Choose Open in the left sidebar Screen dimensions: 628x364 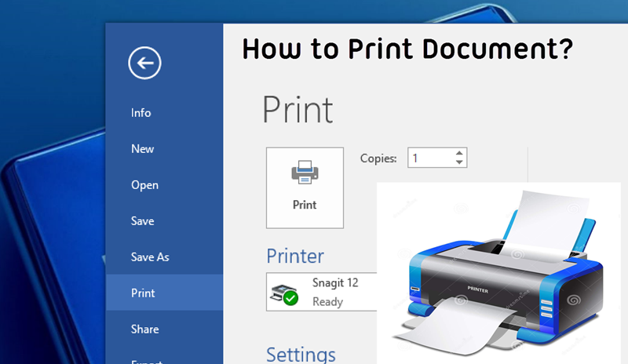[x=144, y=185]
